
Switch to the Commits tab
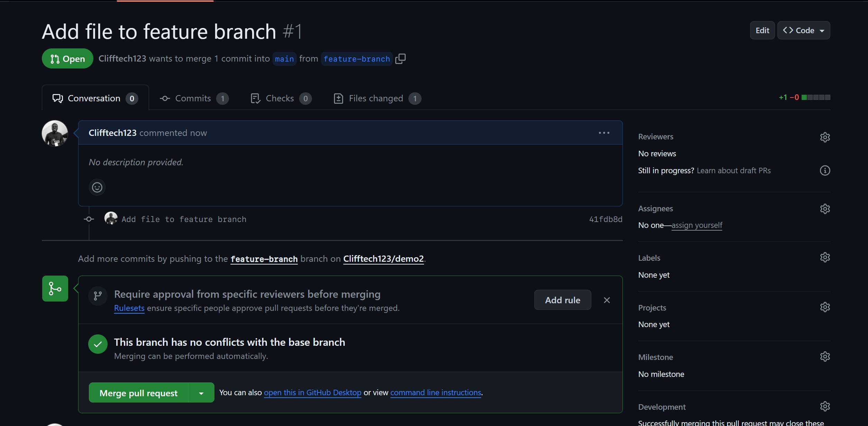194,99
